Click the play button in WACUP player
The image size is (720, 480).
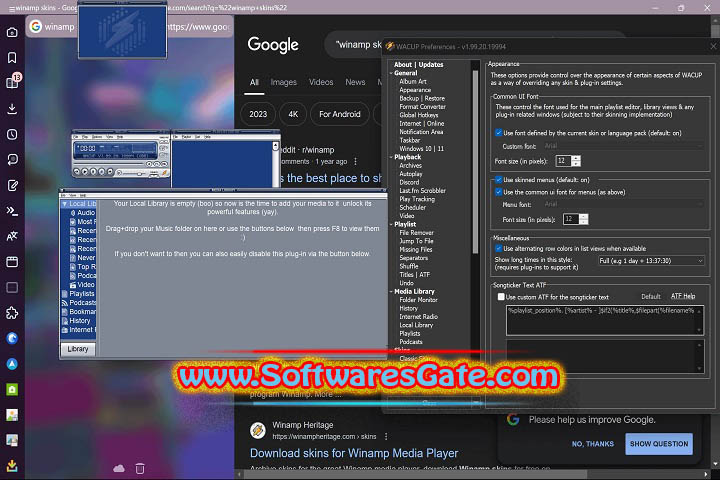(85, 171)
